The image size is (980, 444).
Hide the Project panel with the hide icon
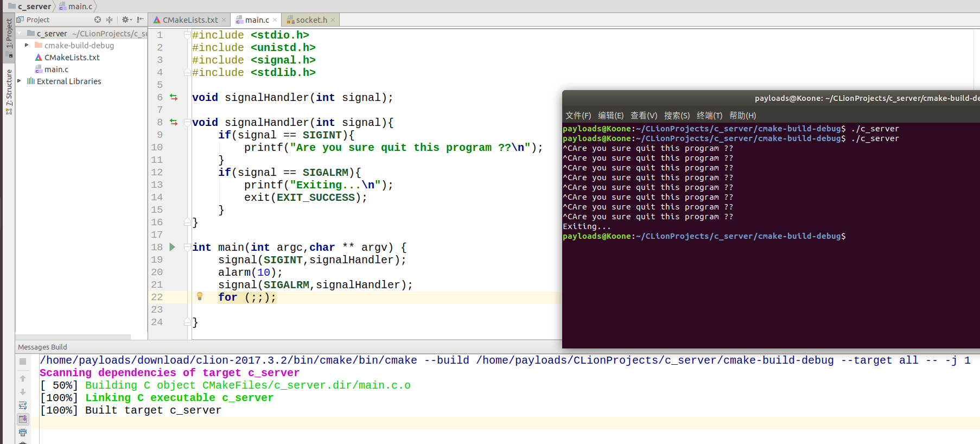coord(141,20)
